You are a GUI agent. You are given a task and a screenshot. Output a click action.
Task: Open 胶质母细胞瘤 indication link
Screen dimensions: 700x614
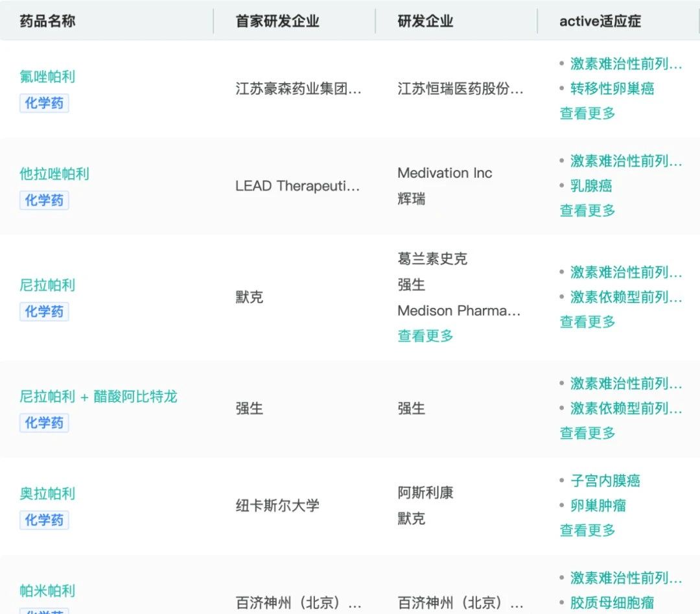(612, 602)
